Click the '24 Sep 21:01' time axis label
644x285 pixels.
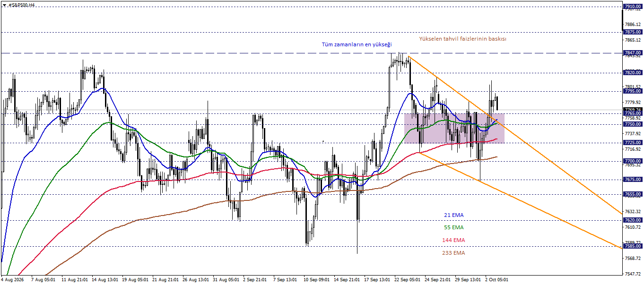coord(438,279)
